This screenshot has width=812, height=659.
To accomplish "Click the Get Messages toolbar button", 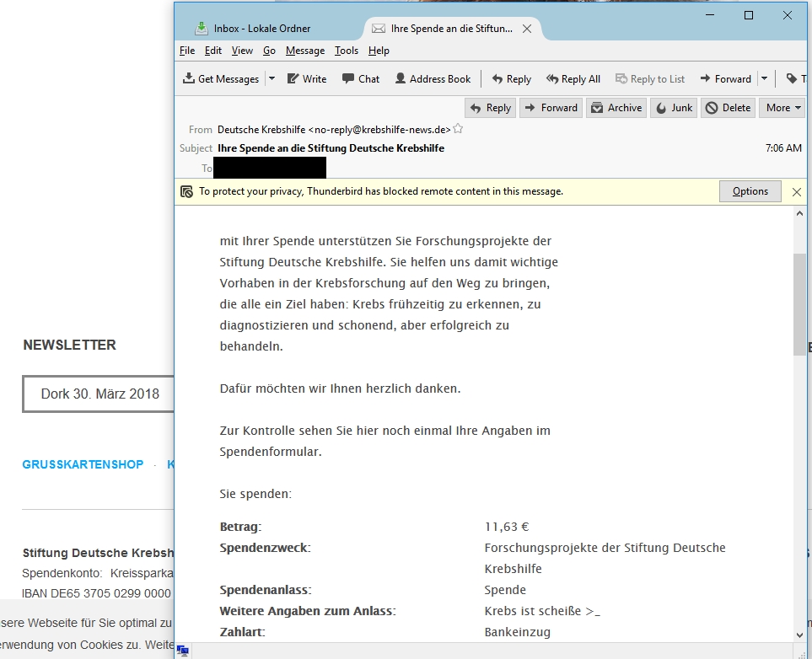I will (221, 78).
